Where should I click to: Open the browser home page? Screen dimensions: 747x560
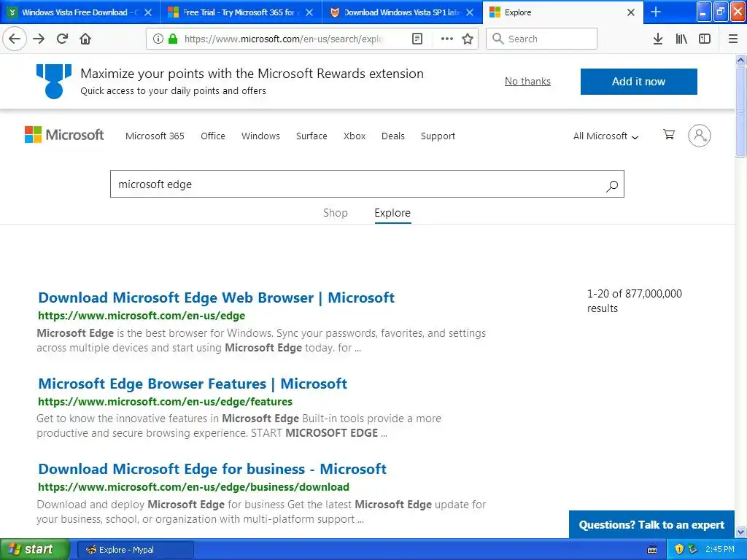click(85, 39)
